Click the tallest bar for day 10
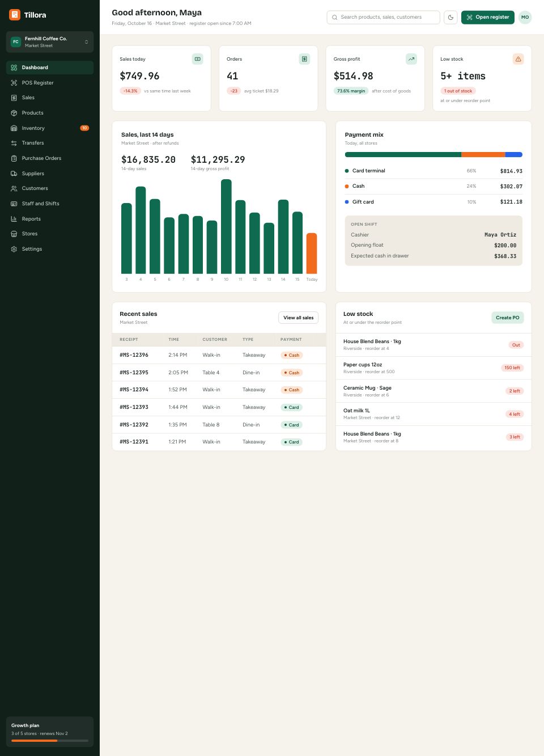Image resolution: width=544 pixels, height=756 pixels. click(x=226, y=226)
